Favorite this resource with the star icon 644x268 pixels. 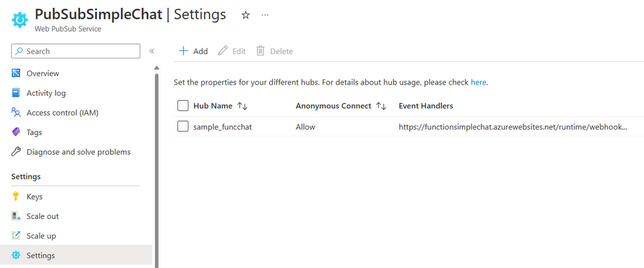coord(246,15)
